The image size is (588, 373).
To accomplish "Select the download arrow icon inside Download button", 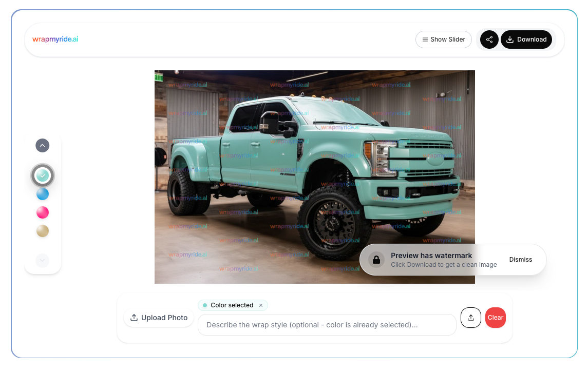I will (510, 40).
